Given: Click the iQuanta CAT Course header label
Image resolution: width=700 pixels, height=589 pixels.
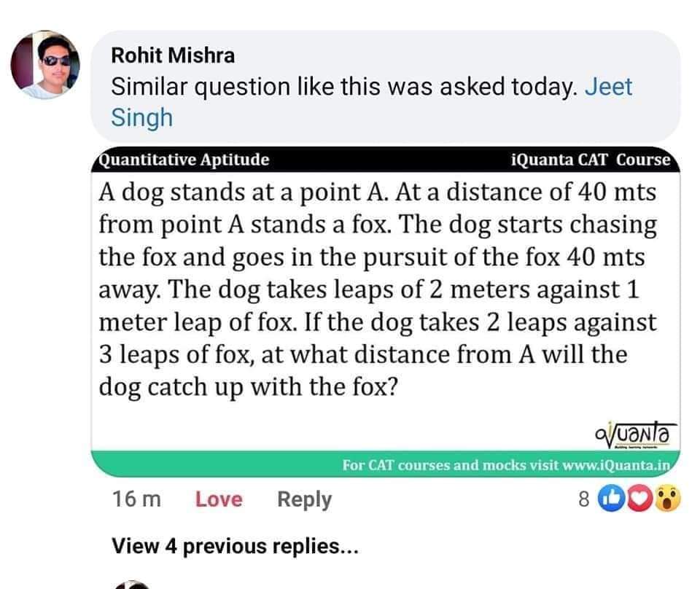Looking at the screenshot, I should pyautogui.click(x=591, y=160).
